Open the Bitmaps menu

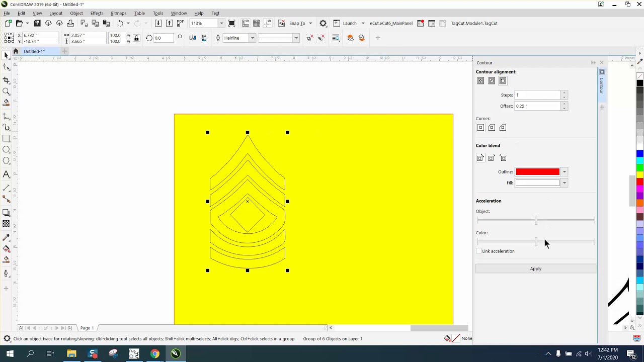click(x=118, y=13)
